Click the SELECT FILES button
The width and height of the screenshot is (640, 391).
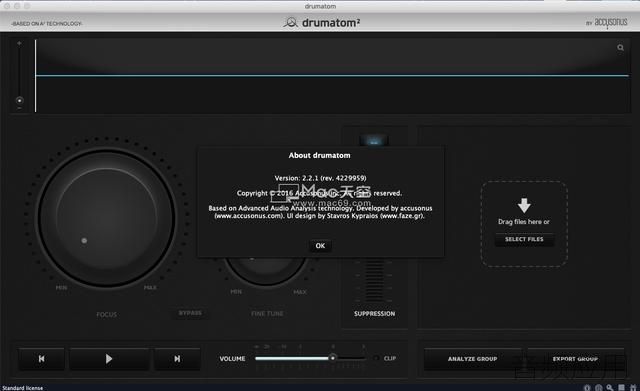524,239
